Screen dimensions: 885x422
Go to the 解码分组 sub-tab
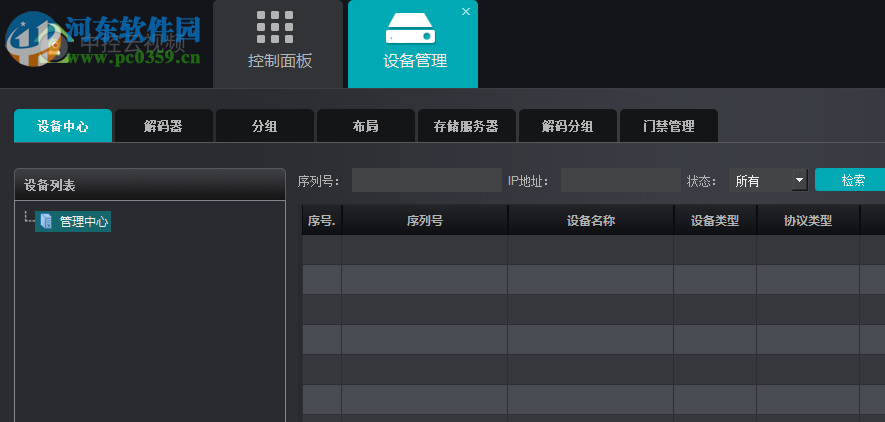click(568, 126)
